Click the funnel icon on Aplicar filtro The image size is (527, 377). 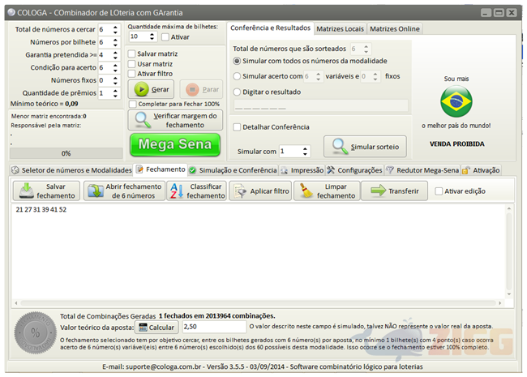pyautogui.click(x=240, y=191)
